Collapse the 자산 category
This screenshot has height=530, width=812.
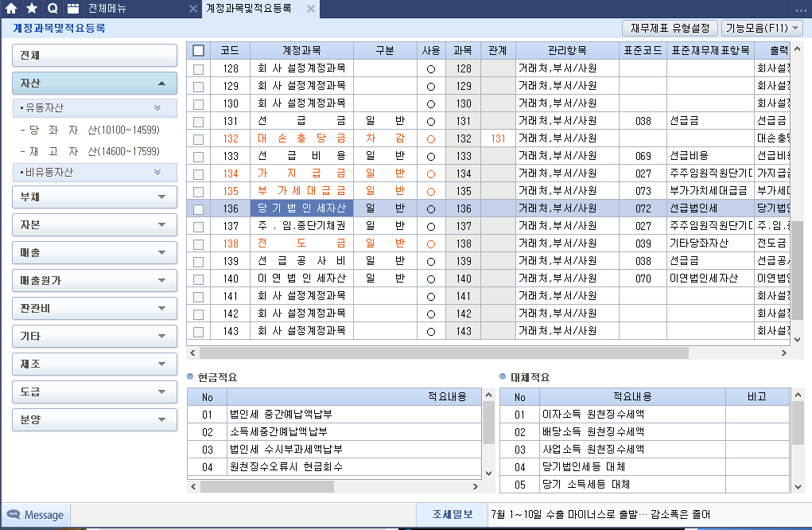coord(95,84)
